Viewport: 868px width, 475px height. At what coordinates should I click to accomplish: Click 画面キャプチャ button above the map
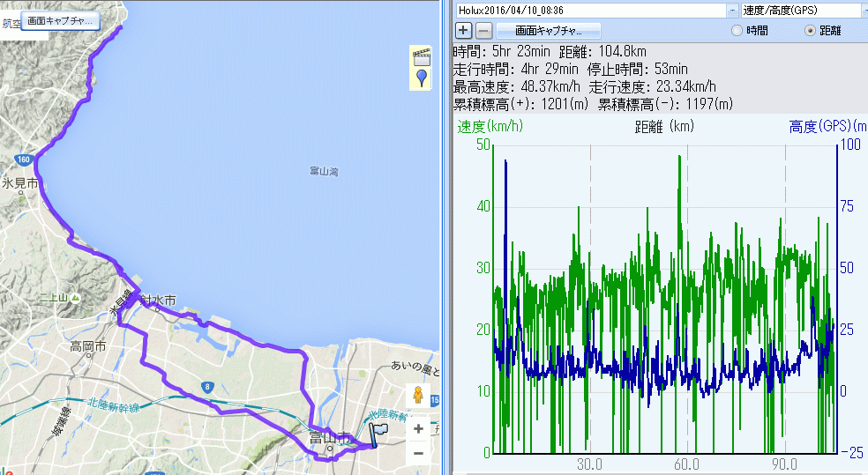pyautogui.click(x=60, y=19)
